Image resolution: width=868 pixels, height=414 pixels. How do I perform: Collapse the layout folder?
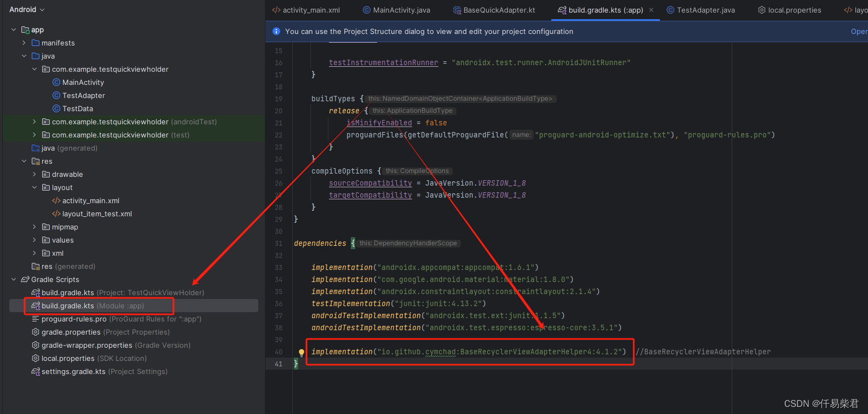(x=34, y=187)
